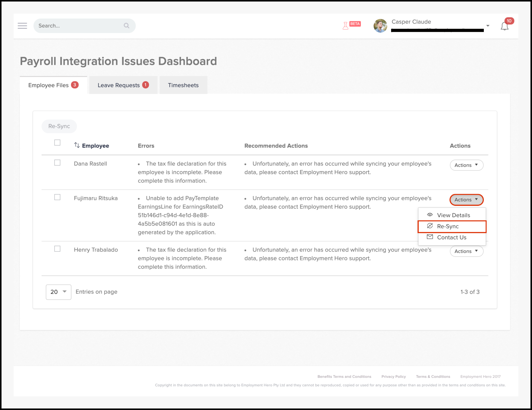The width and height of the screenshot is (532, 410).
Task: Expand the user account dropdown arrow
Action: point(488,26)
